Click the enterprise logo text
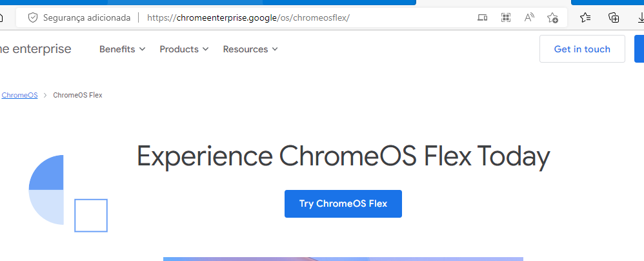The height and width of the screenshot is (261, 644). (35, 49)
